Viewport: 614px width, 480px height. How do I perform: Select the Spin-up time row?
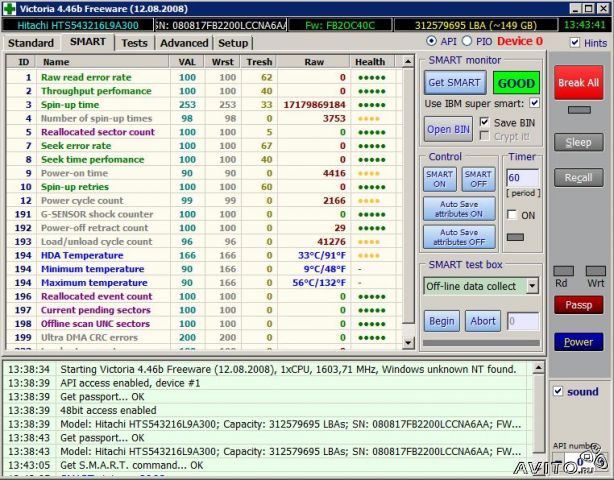click(204, 105)
